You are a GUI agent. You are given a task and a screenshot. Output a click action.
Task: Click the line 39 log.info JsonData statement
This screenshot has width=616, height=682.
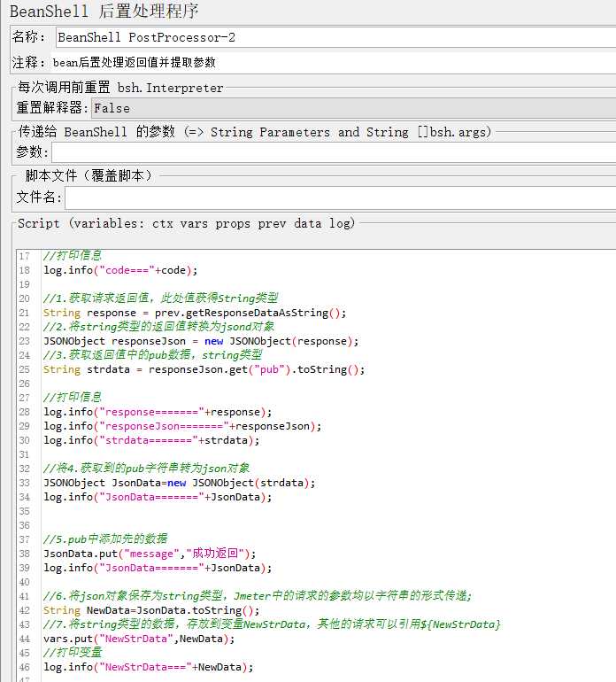(158, 568)
